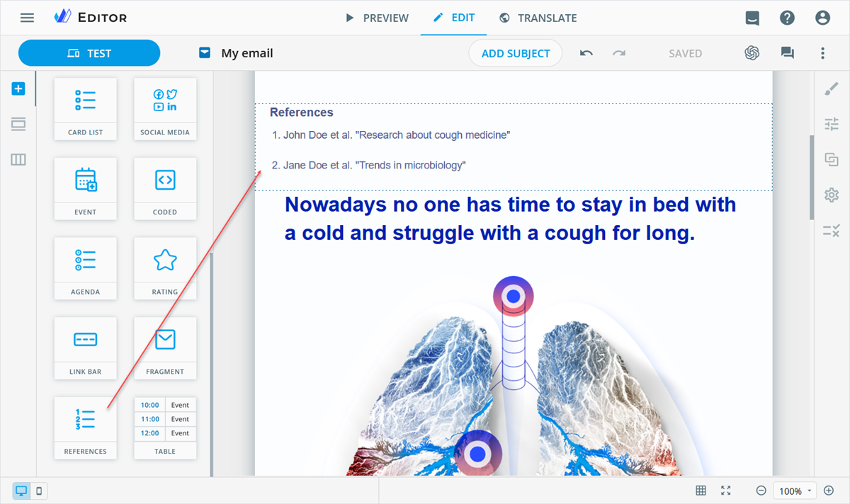Image resolution: width=850 pixels, height=504 pixels.
Task: Open the 100% zoom dropdown
Action: pyautogui.click(x=795, y=491)
